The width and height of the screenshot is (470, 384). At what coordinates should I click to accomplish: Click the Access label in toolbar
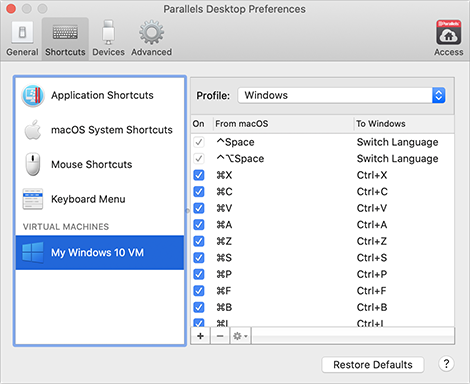[449, 52]
